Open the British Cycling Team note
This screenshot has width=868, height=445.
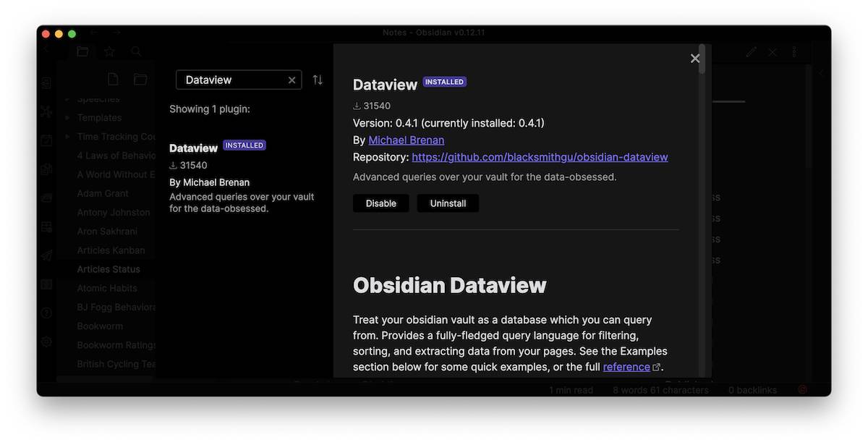pos(116,364)
